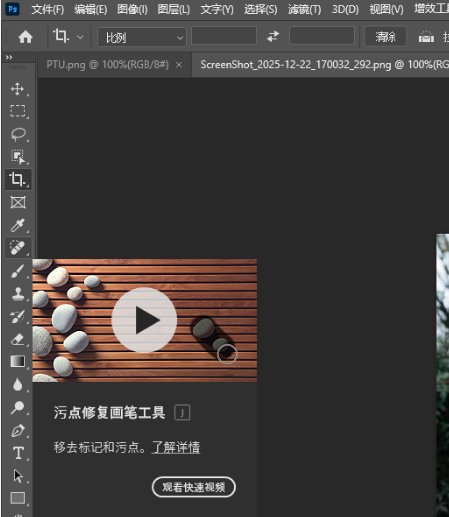Open the 选择(S) menu
This screenshot has width=449, height=517.
point(261,9)
